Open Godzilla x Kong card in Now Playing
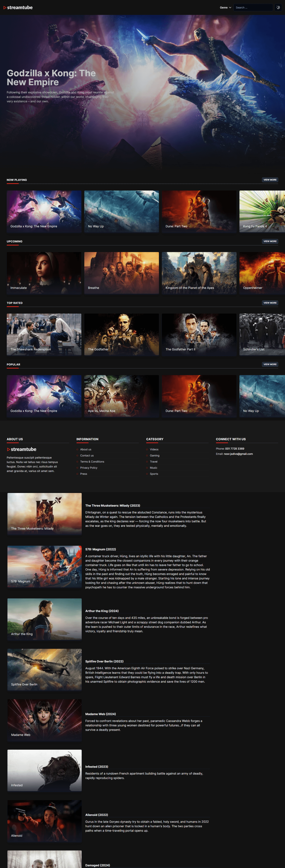 tap(44, 211)
